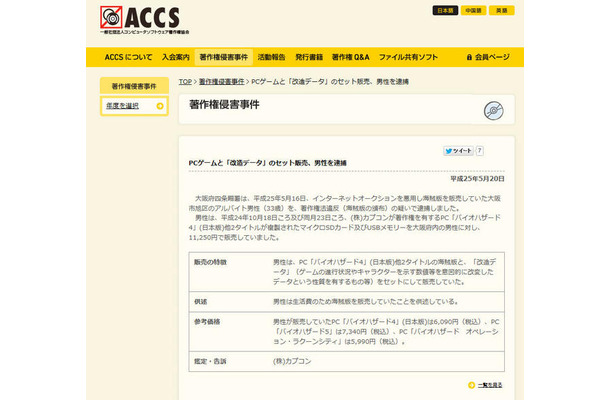The width and height of the screenshot is (610, 400).
Task: Click table label 鑑定・告訴
Action: [210, 361]
